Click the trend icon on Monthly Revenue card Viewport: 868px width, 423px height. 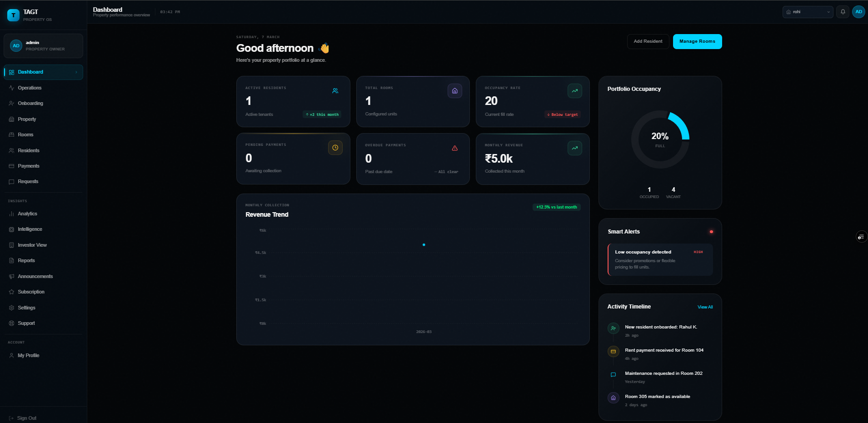tap(574, 148)
